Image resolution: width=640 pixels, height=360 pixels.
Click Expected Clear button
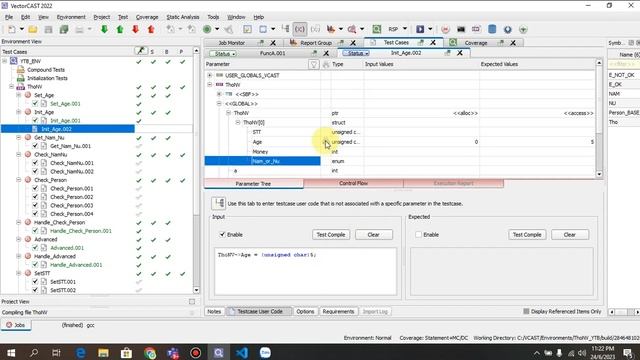(x=570, y=235)
